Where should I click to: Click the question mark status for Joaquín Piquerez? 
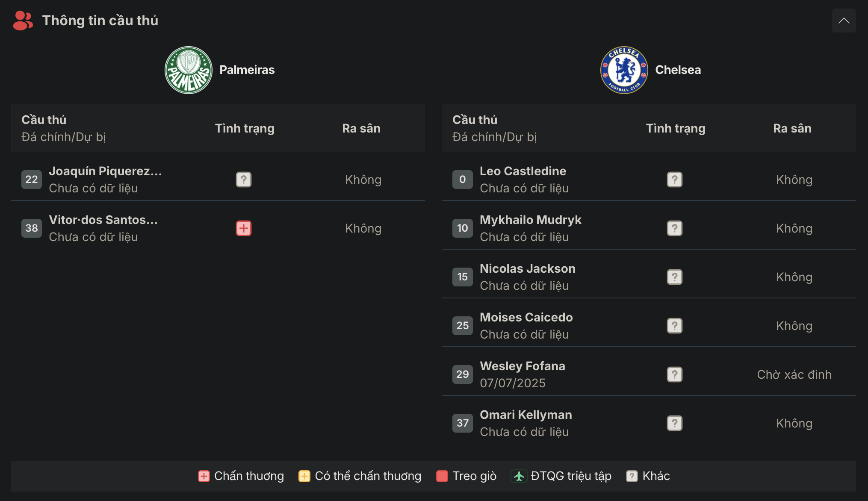[244, 180]
